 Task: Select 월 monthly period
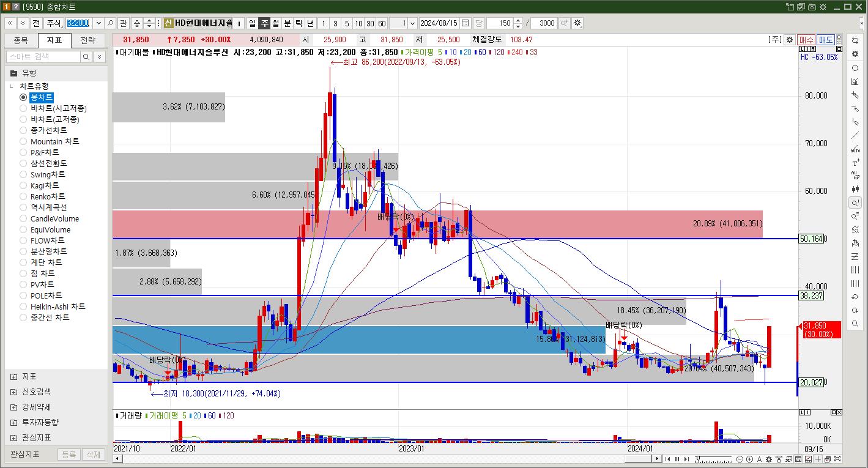[x=276, y=23]
